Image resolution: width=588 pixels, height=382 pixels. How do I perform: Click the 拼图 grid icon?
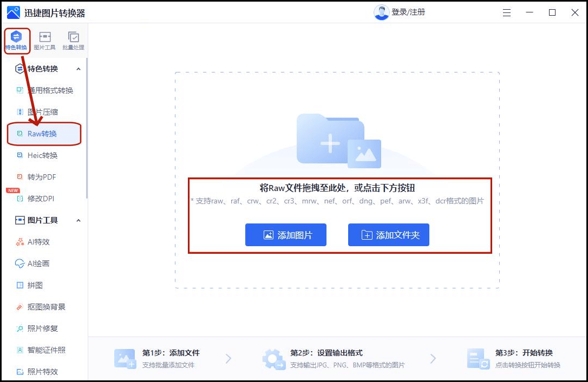tap(20, 285)
